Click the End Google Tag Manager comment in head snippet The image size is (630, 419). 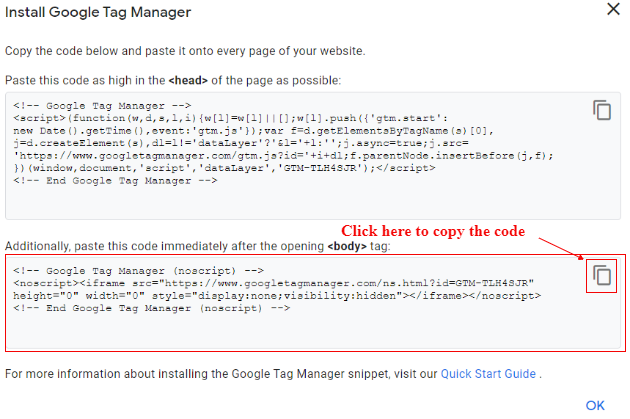[115, 180]
